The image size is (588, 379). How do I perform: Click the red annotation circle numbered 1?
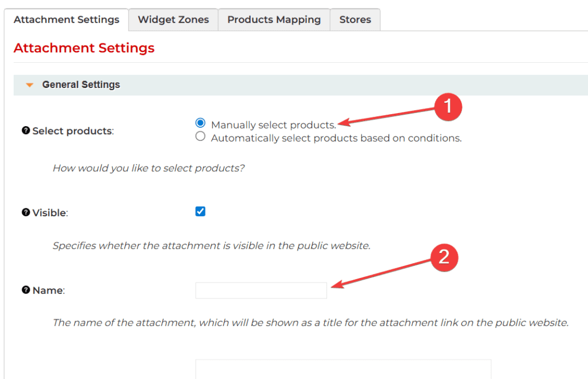tap(448, 107)
